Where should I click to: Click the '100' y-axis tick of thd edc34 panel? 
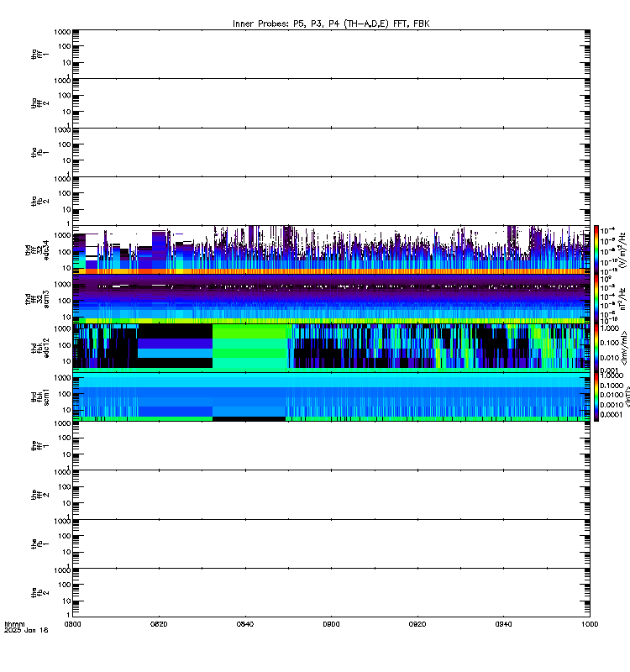point(65,252)
